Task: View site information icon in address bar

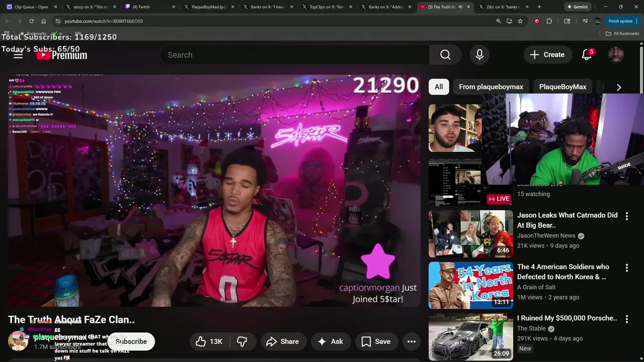Action: (58, 21)
